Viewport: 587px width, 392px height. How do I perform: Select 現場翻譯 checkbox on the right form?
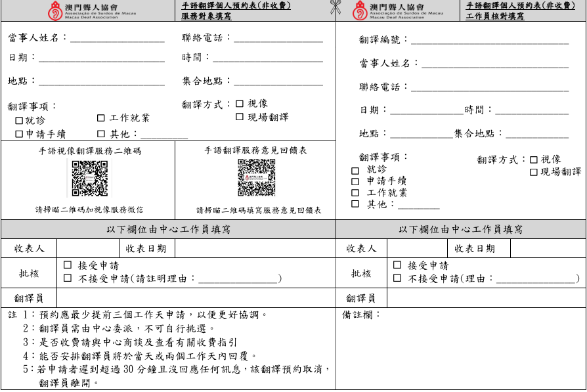click(534, 172)
